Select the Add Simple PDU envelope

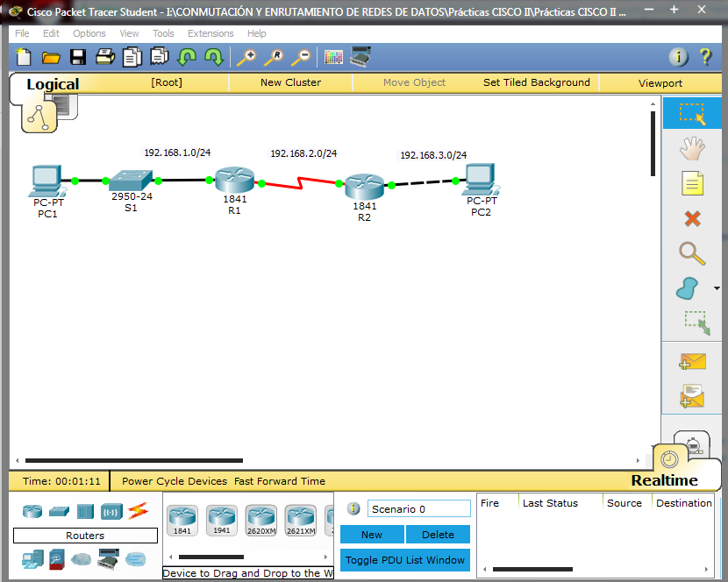click(692, 361)
